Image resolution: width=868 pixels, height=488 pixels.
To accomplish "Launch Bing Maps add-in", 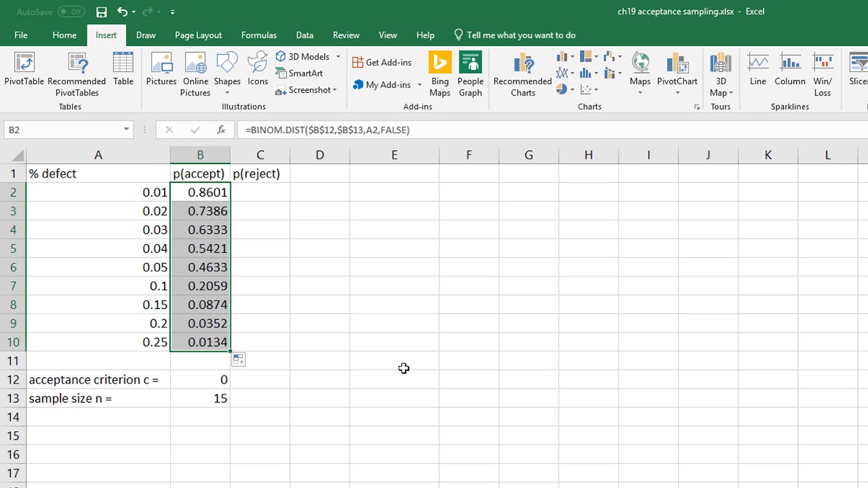I will [x=439, y=75].
